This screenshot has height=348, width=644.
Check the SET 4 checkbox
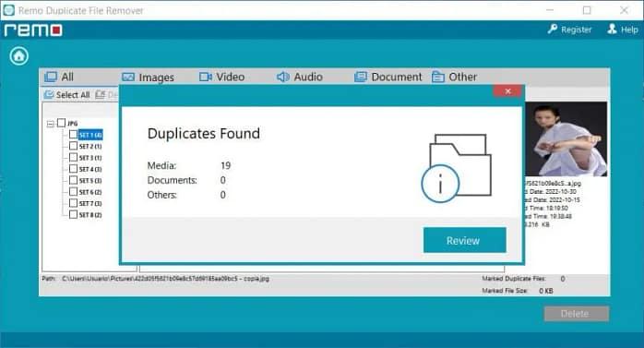tap(73, 169)
